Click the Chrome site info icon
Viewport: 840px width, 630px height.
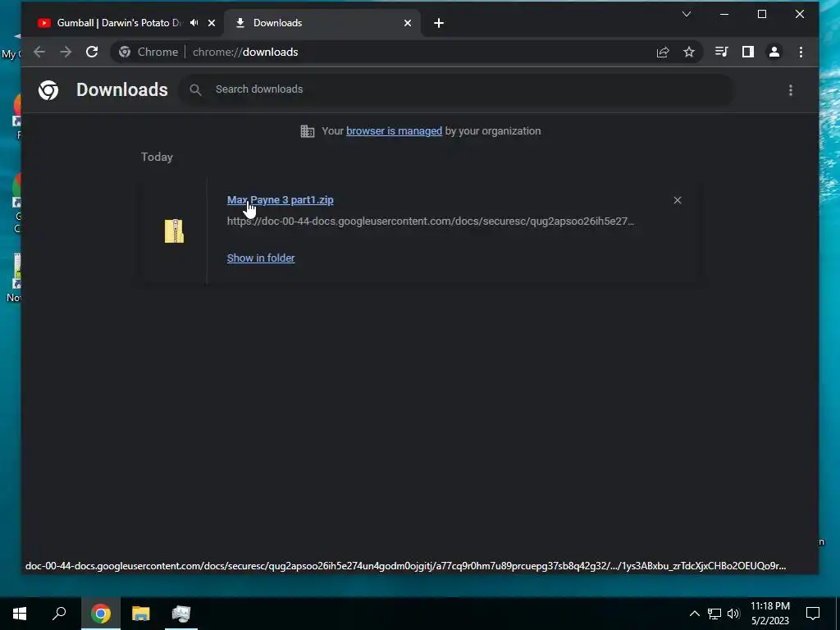125,52
